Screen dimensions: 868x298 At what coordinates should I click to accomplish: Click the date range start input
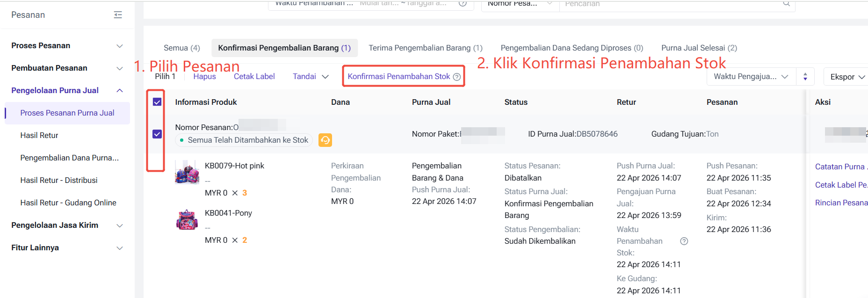click(379, 3)
